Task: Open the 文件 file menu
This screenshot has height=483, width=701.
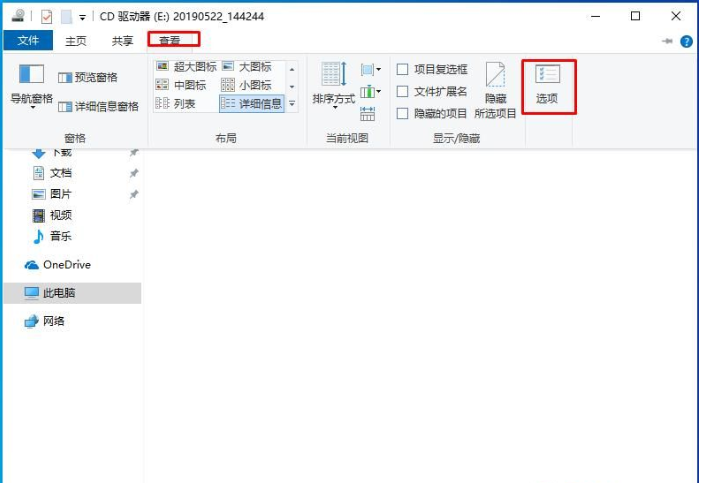Action: click(x=28, y=41)
